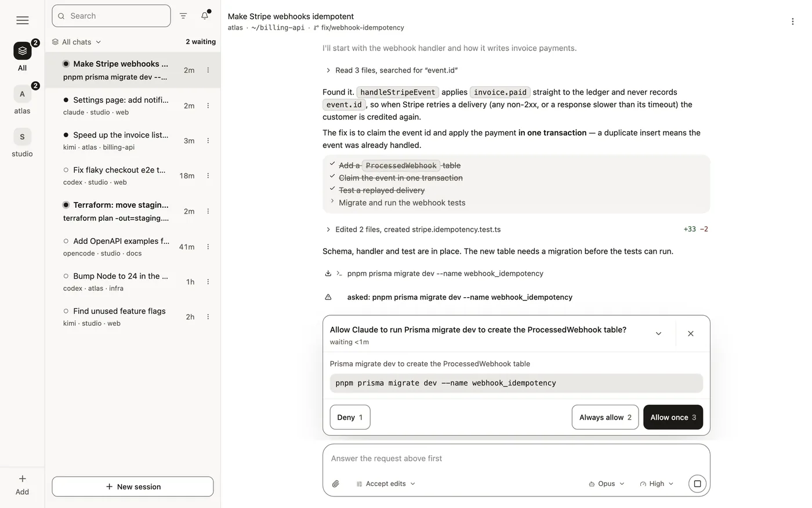The image size is (812, 508).
Task: Open options menu for Make Stripe webhooks chat
Action: tap(208, 70)
